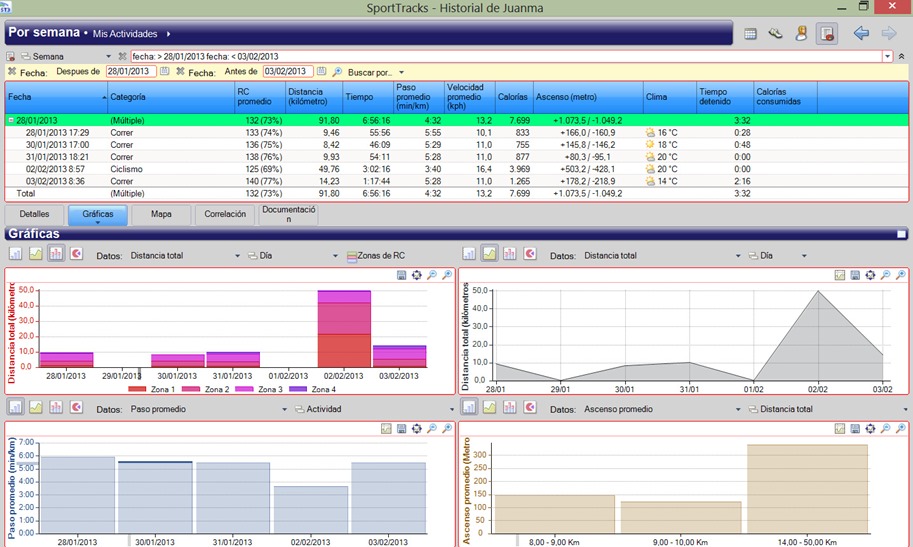Remove the Despues de date filter
The height and width of the screenshot is (547, 913).
pyautogui.click(x=12, y=72)
